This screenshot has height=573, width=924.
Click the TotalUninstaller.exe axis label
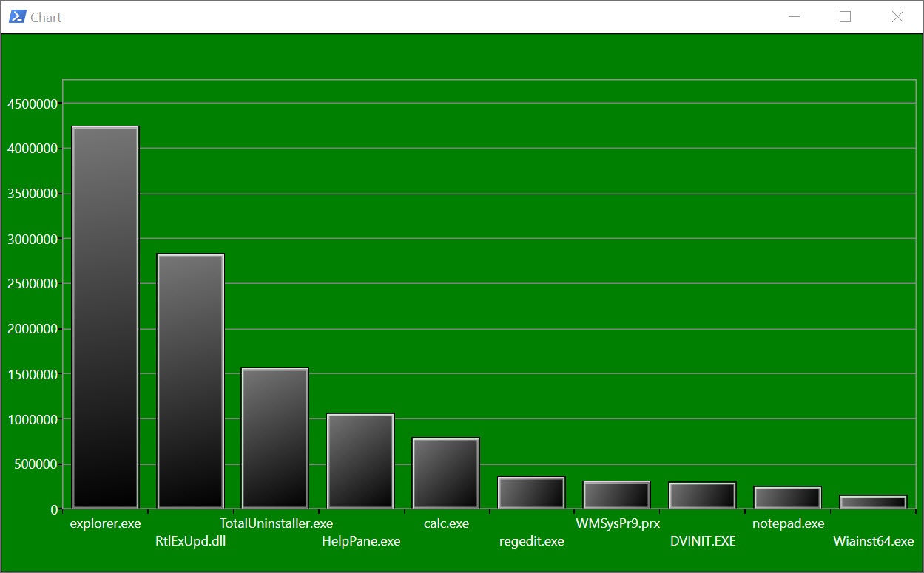click(x=276, y=523)
